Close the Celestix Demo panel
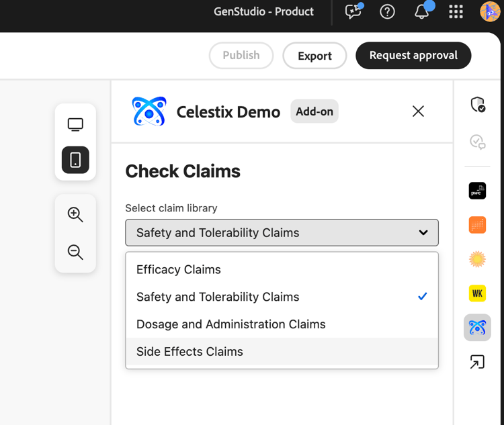 click(418, 111)
